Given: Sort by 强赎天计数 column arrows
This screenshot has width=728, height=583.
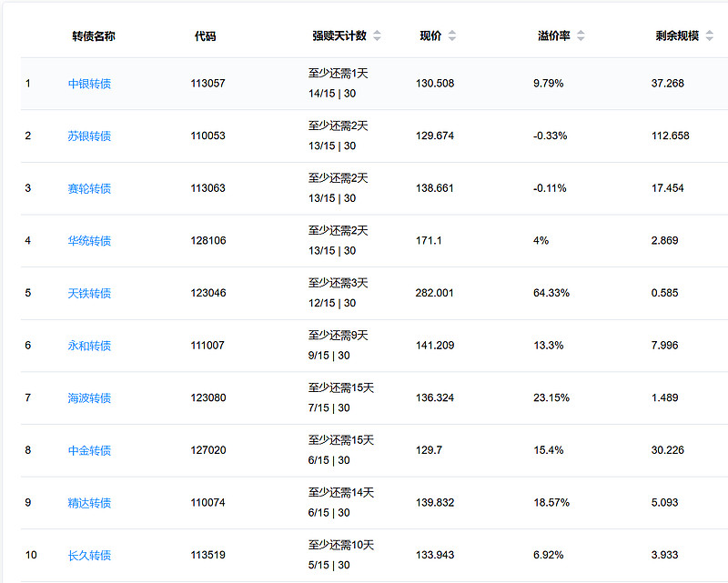Looking at the screenshot, I should (x=377, y=35).
